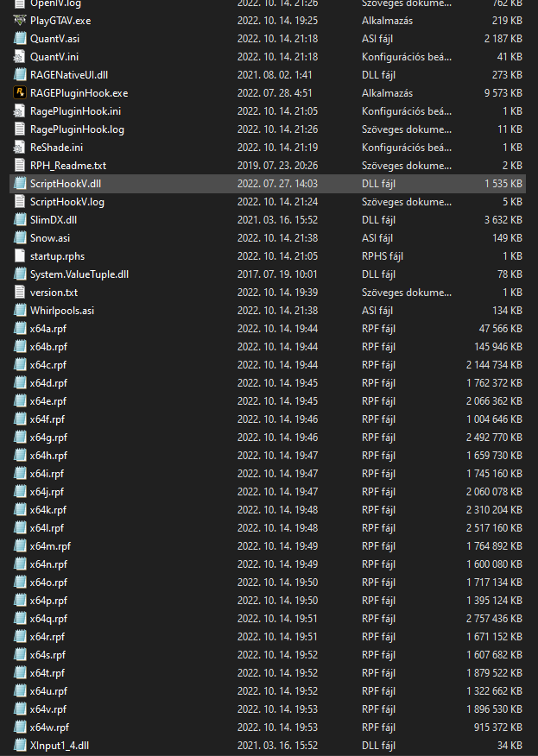The width and height of the screenshot is (538, 756).
Task: Select the file name x64u.rpf
Action: [x=48, y=691]
